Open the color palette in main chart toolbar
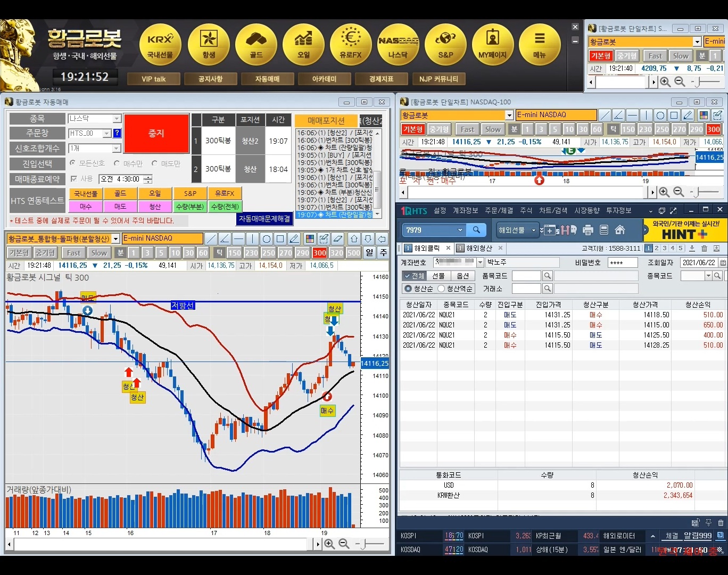Screen dimensions: 728x575 (310, 239)
